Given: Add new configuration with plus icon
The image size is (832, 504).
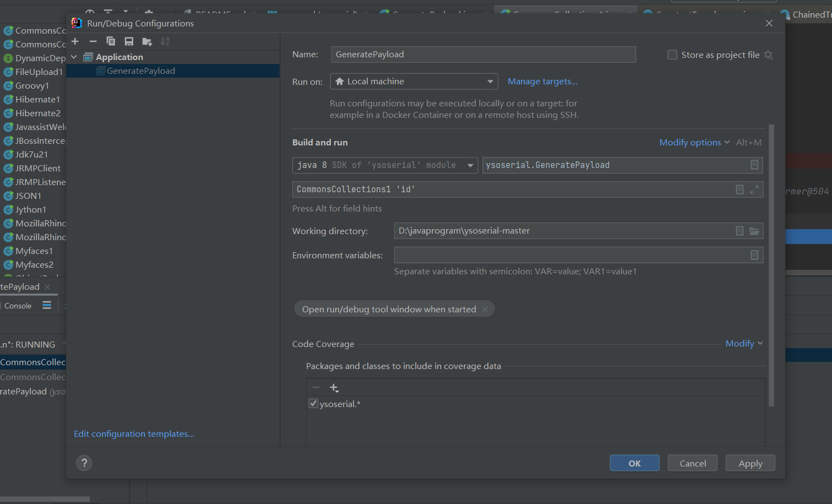Looking at the screenshot, I should (x=76, y=41).
